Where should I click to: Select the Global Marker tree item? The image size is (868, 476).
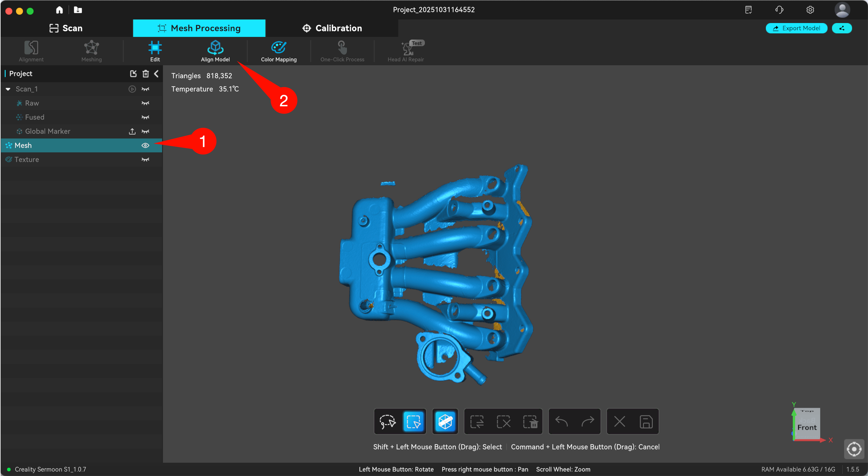pyautogui.click(x=48, y=131)
